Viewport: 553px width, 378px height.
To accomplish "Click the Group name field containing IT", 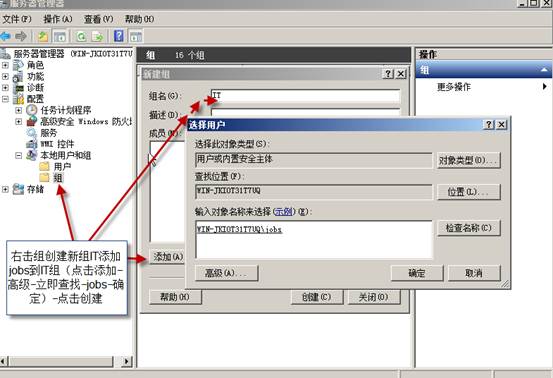I will click(305, 96).
